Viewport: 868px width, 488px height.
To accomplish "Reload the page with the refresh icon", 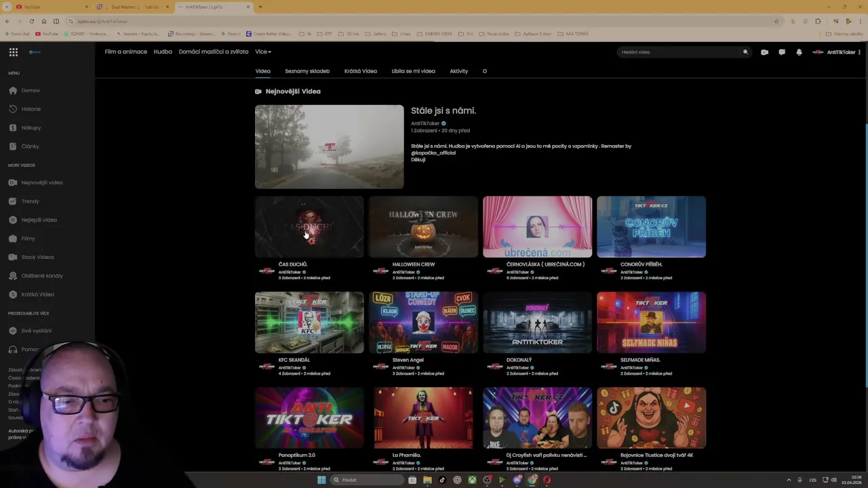I will coord(31,21).
